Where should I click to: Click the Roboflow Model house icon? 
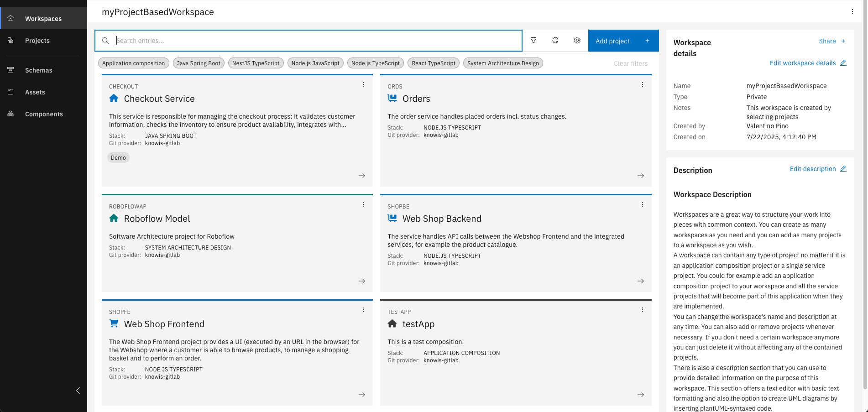[x=114, y=219]
